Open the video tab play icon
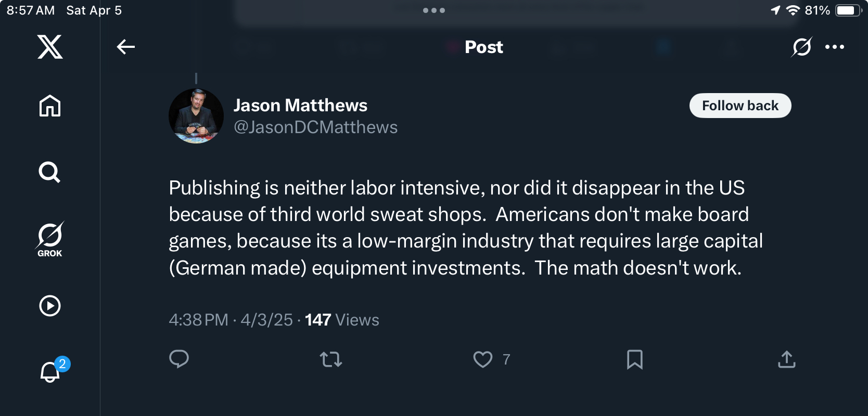 tap(50, 306)
